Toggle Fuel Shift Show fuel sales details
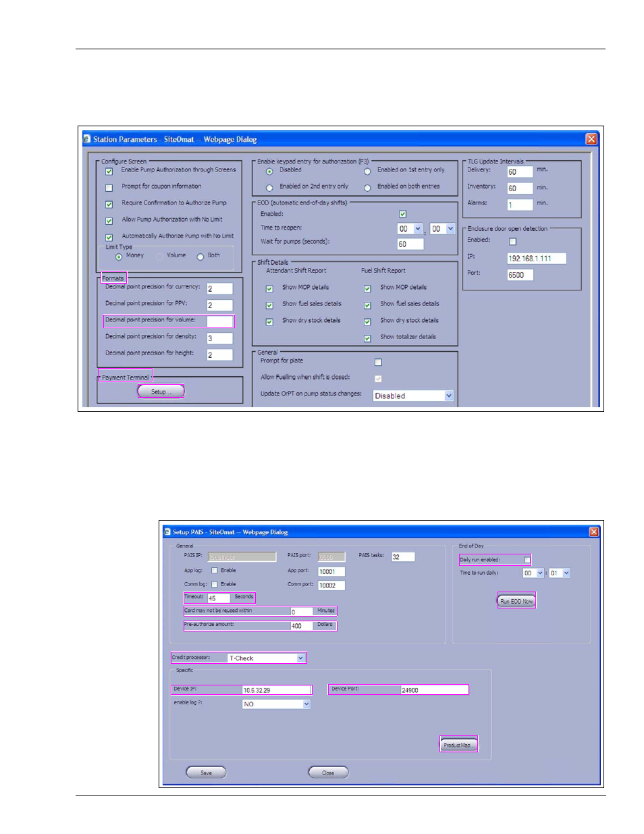The height and width of the screenshot is (834, 644). coord(368,306)
